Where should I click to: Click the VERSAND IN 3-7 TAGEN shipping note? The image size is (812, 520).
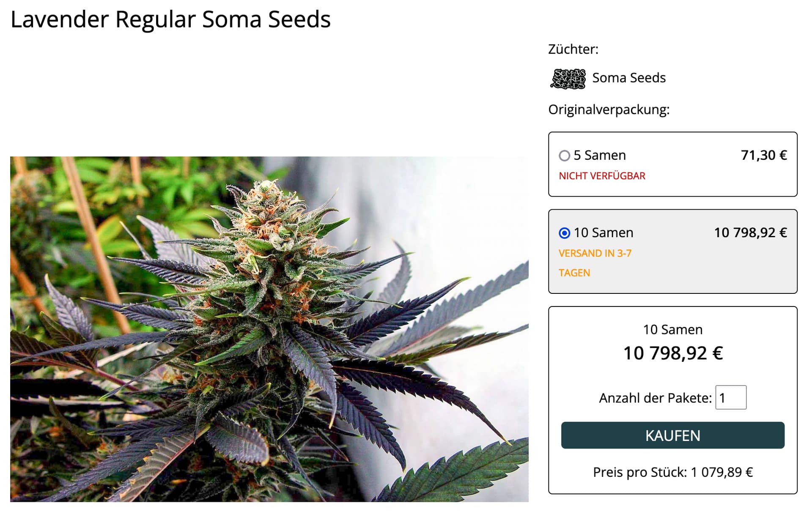(595, 263)
